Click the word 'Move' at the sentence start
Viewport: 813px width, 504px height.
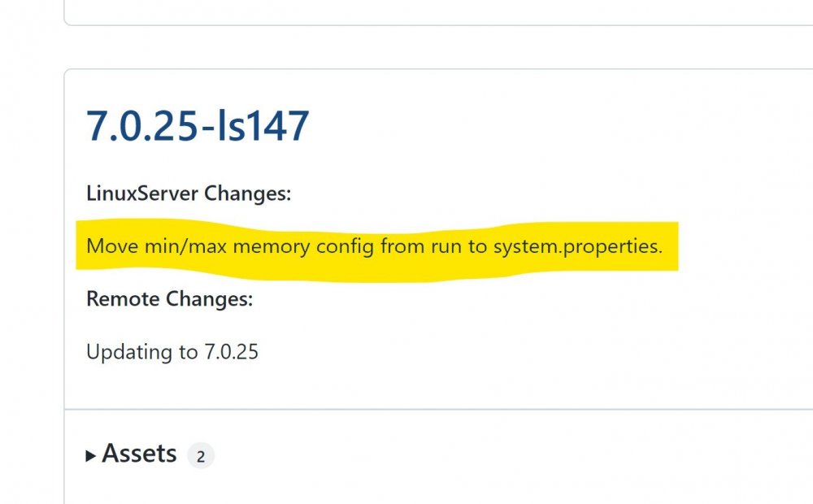(112, 245)
